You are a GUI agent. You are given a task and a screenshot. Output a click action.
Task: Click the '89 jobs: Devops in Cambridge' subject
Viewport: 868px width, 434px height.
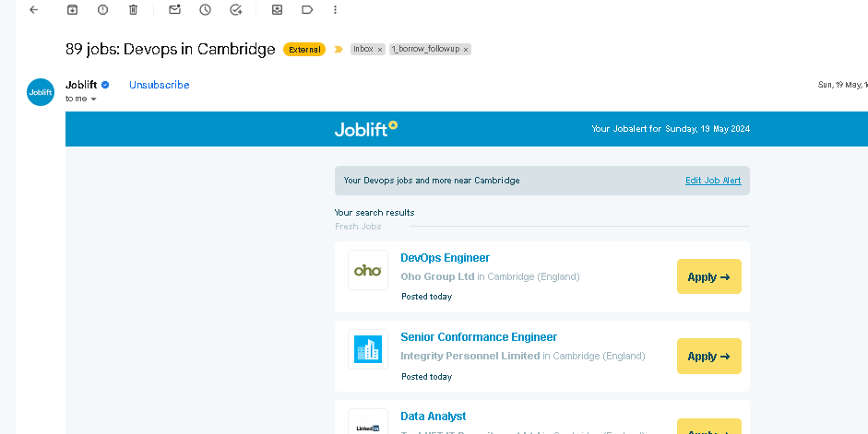pyautogui.click(x=170, y=49)
